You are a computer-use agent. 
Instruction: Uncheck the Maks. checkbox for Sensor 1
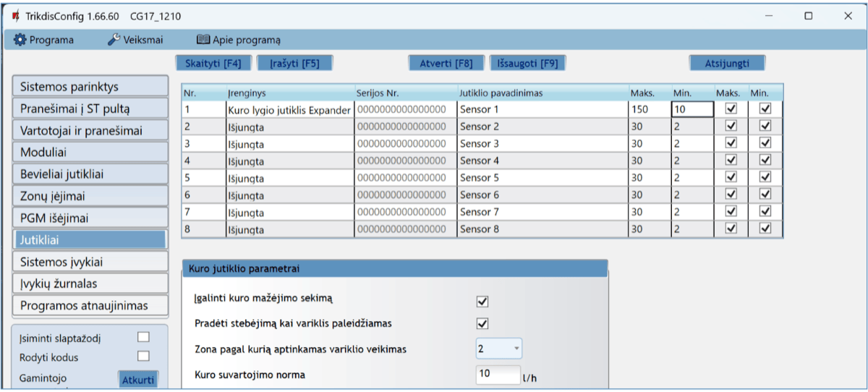pyautogui.click(x=731, y=108)
